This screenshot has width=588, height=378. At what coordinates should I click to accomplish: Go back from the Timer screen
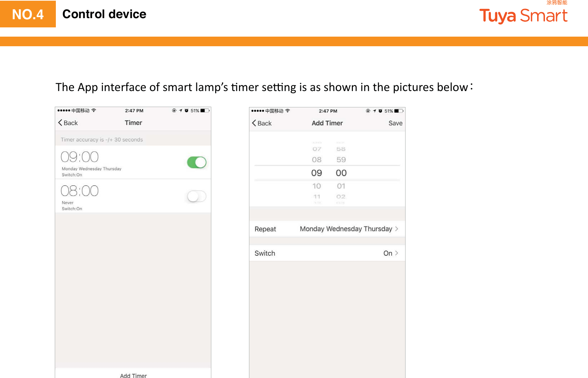point(68,123)
